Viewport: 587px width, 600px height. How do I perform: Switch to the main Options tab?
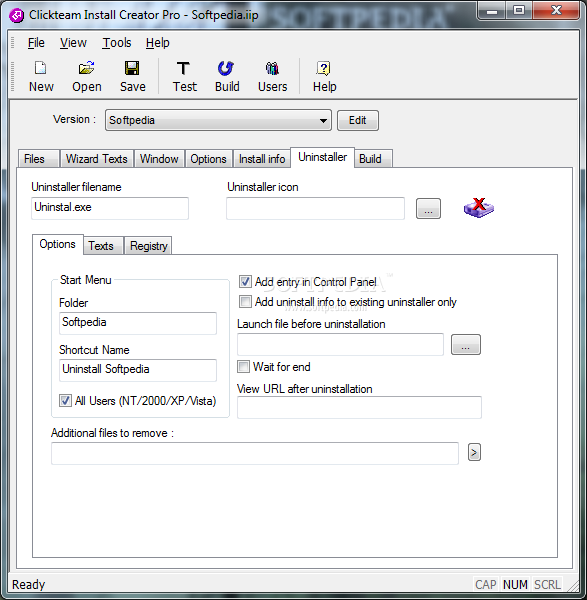tap(209, 158)
